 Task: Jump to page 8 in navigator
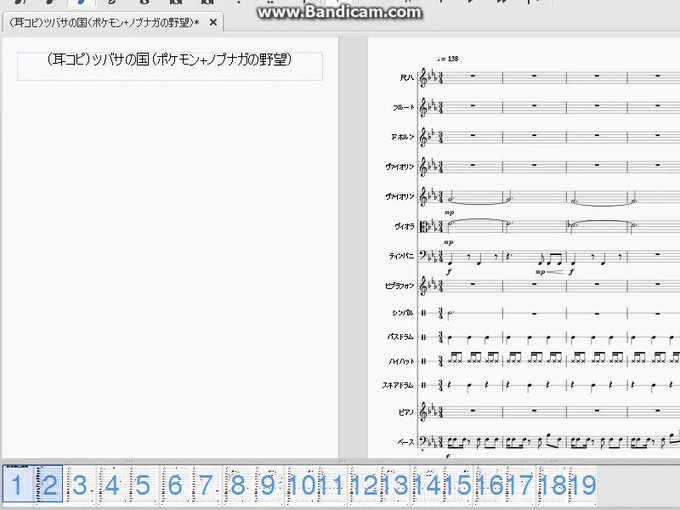(238, 484)
